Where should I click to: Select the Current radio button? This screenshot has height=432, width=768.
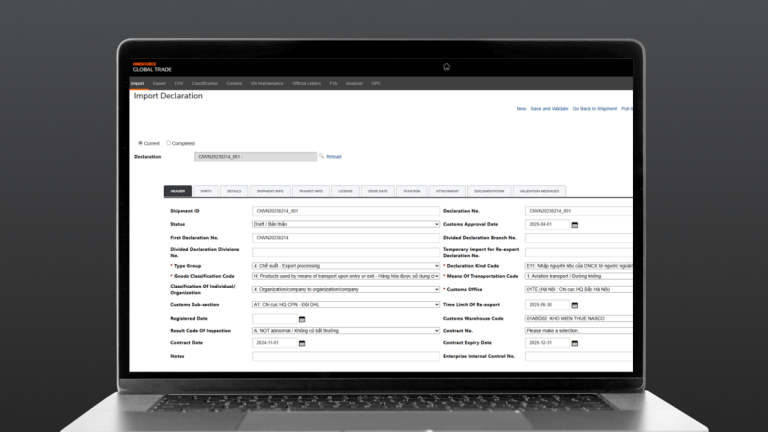click(x=140, y=143)
